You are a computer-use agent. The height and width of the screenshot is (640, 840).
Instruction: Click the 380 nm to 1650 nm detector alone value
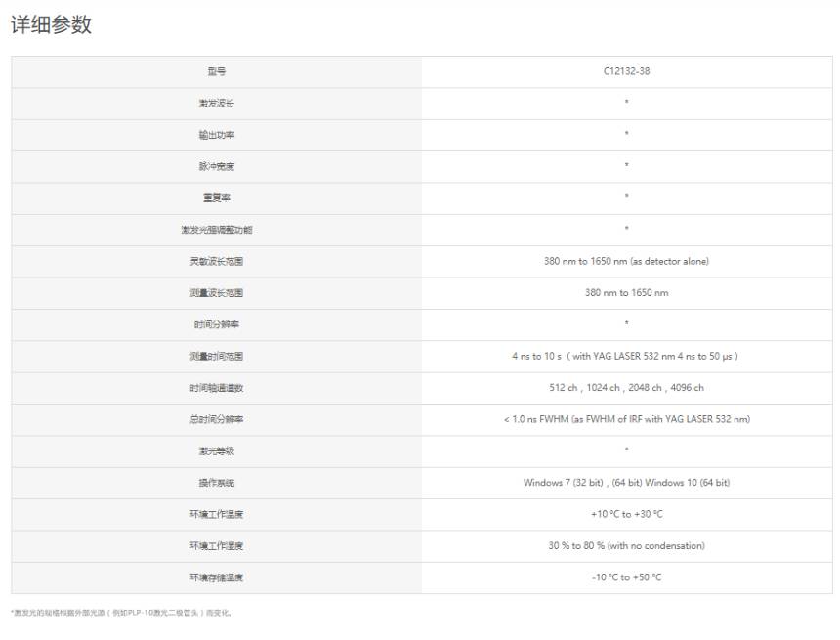[x=626, y=261]
